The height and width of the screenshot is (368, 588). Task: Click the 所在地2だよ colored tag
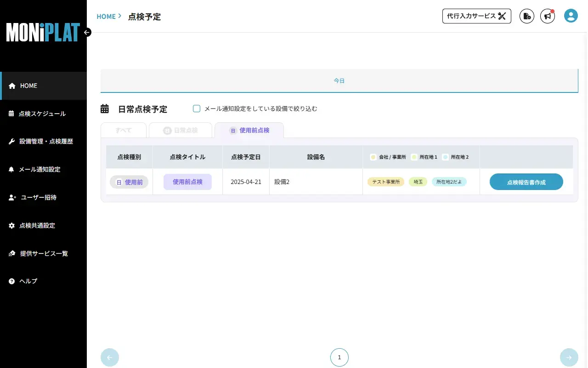(449, 182)
